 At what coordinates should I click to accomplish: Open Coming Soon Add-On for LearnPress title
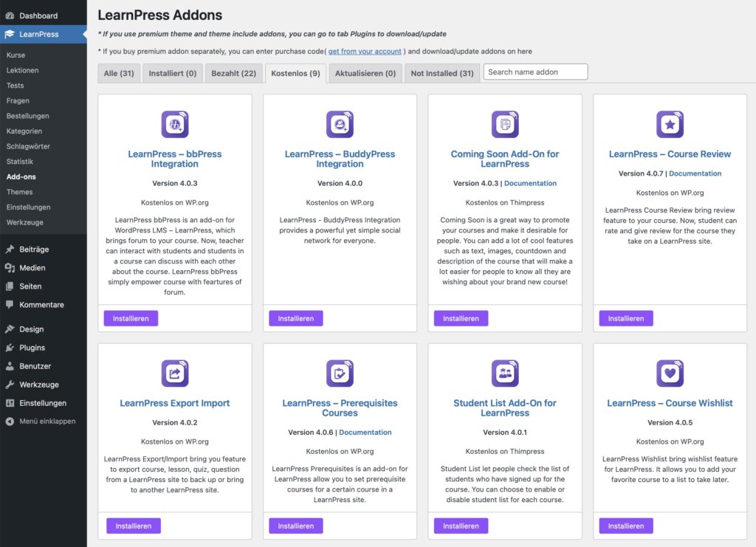point(505,159)
